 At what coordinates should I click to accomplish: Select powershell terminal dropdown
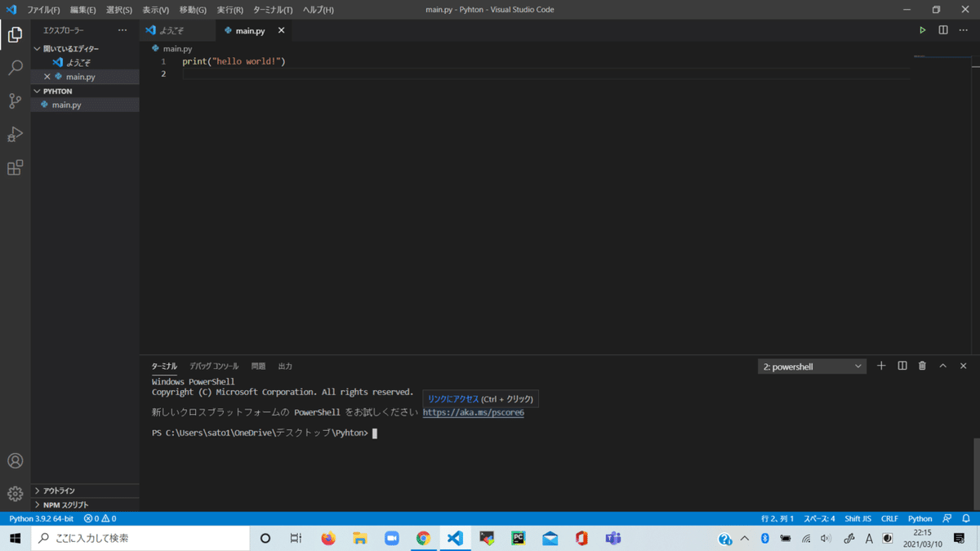pos(812,367)
